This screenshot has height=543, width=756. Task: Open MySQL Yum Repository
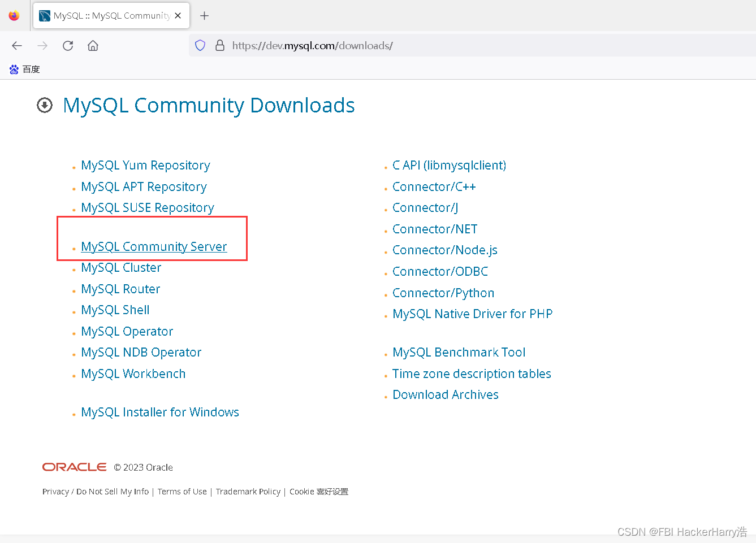145,166
